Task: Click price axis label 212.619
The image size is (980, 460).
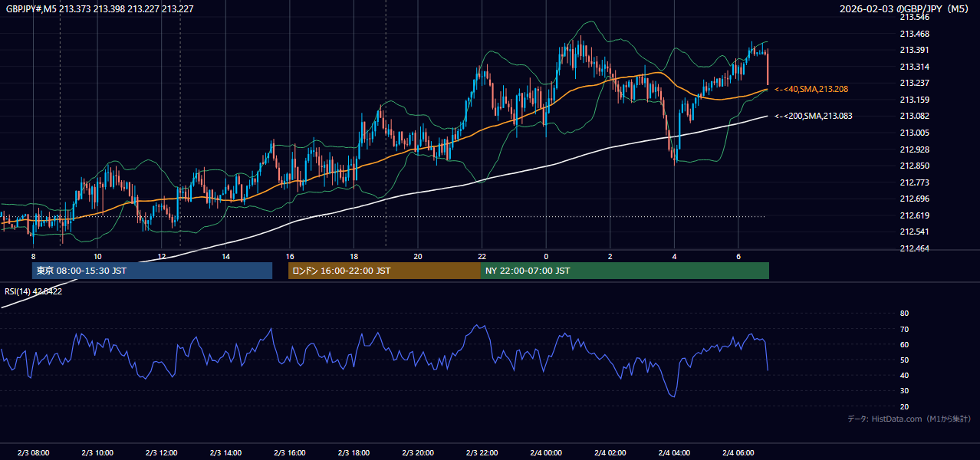Action: pos(914,215)
